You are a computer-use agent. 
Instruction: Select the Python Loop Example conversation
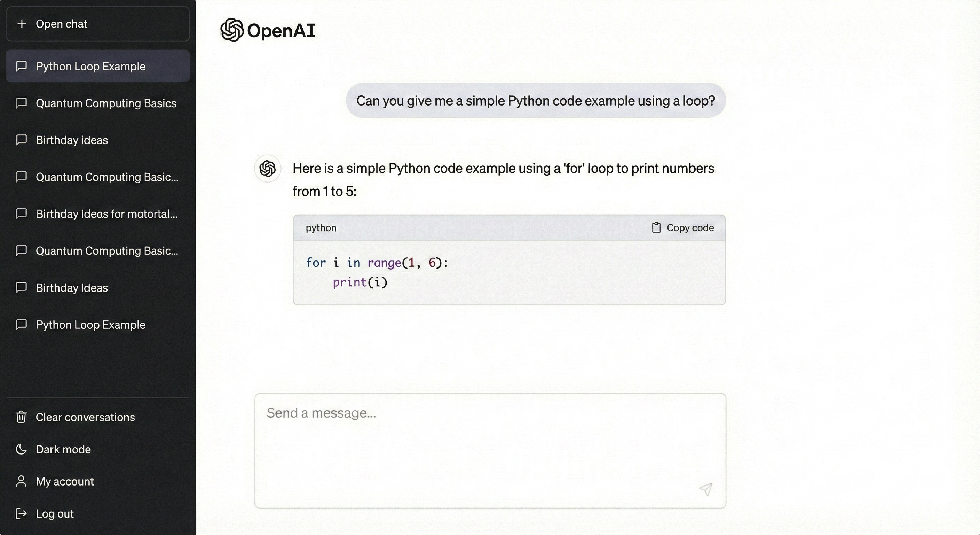pos(90,66)
